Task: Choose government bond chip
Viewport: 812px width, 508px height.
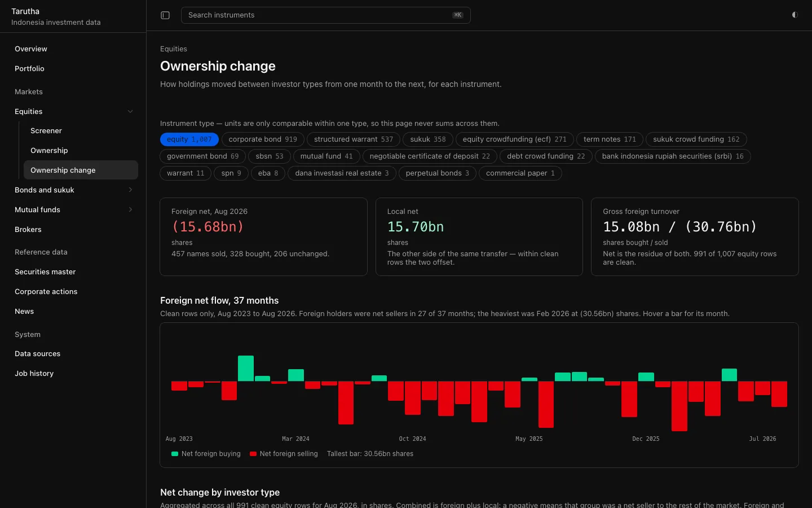Action: [203, 156]
